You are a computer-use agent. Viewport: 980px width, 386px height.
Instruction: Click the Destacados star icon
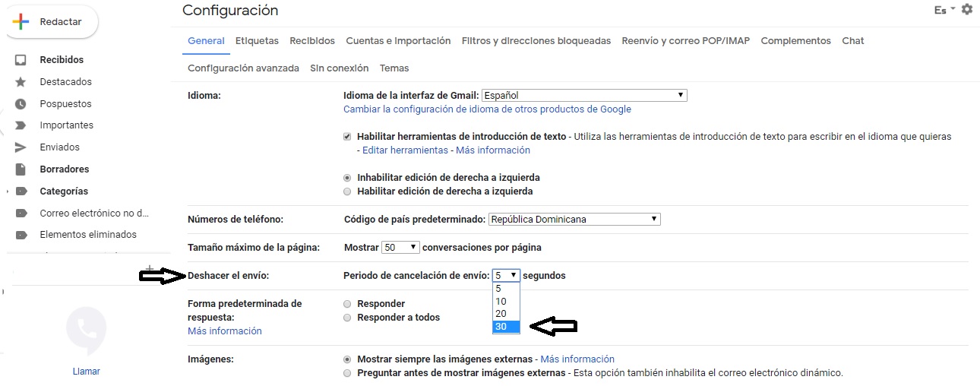pyautogui.click(x=21, y=82)
